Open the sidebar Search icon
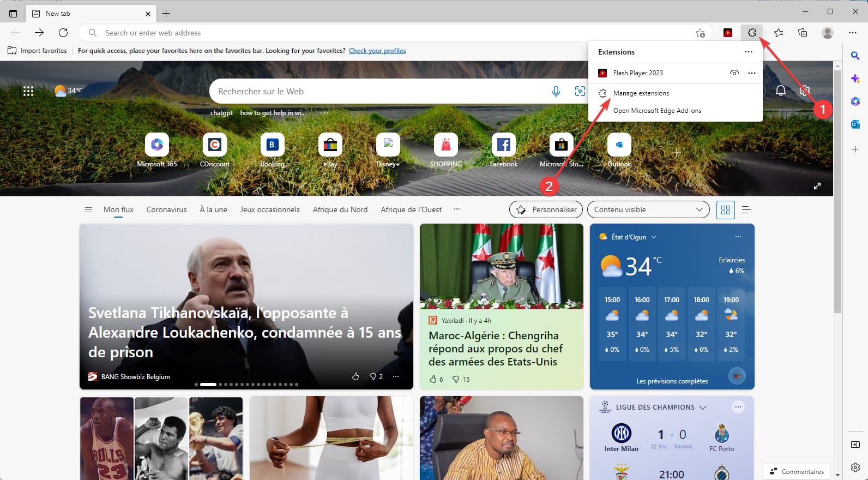This screenshot has width=868, height=480. 855,56
